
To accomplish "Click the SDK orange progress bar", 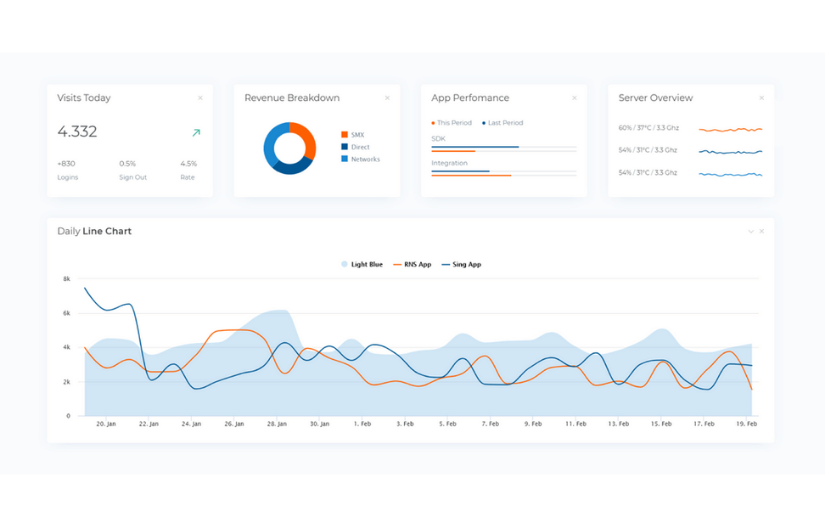I will (453, 152).
